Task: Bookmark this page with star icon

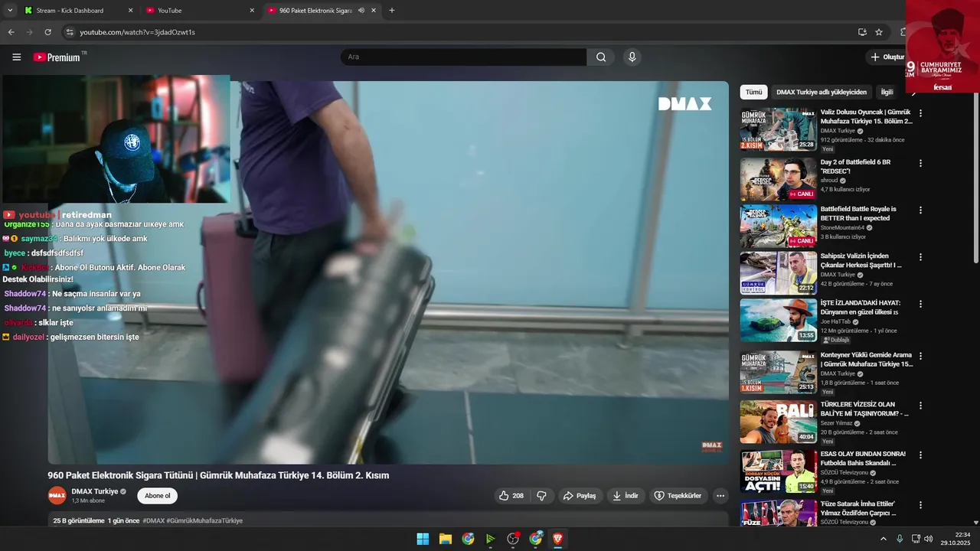Action: pyautogui.click(x=879, y=32)
